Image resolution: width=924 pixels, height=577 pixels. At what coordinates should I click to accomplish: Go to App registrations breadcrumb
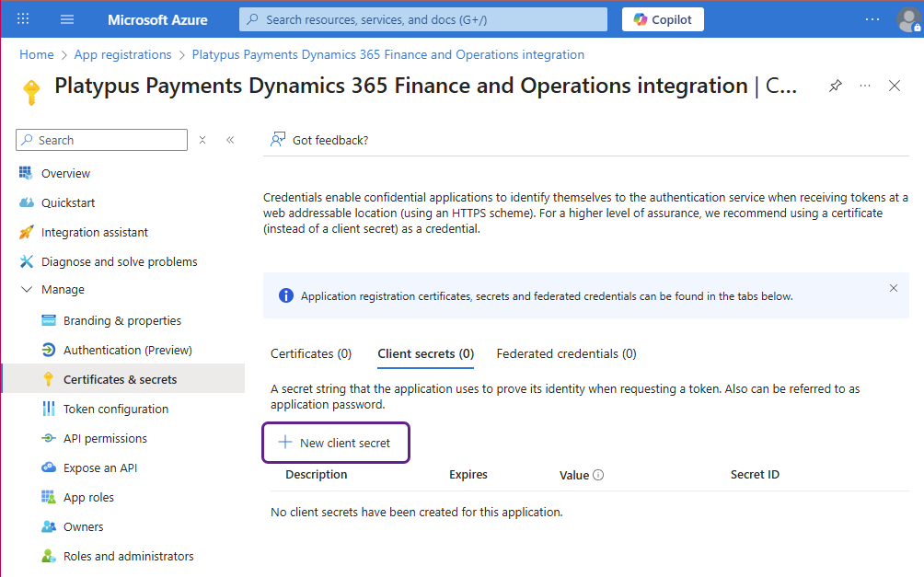pos(122,54)
